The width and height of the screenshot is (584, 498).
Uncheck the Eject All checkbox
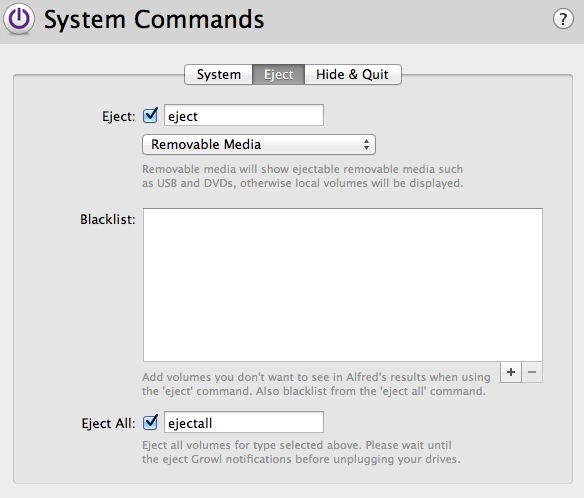click(150, 422)
